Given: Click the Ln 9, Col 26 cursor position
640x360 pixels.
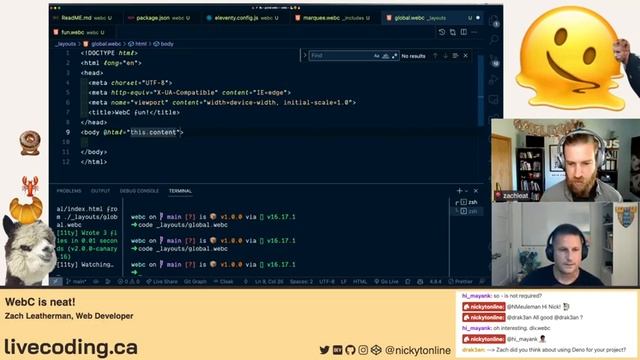Looking at the screenshot, I should (x=269, y=282).
